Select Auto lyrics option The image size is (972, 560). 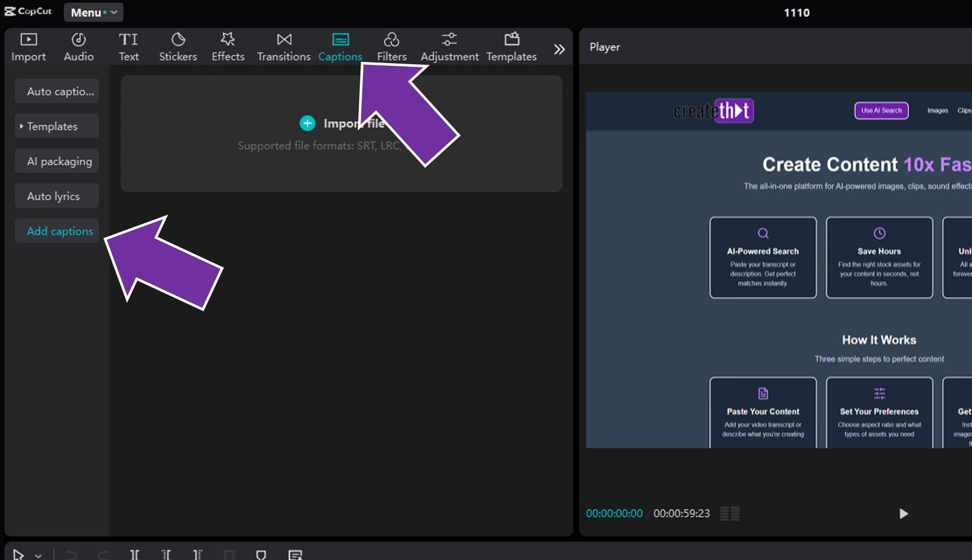tap(57, 196)
